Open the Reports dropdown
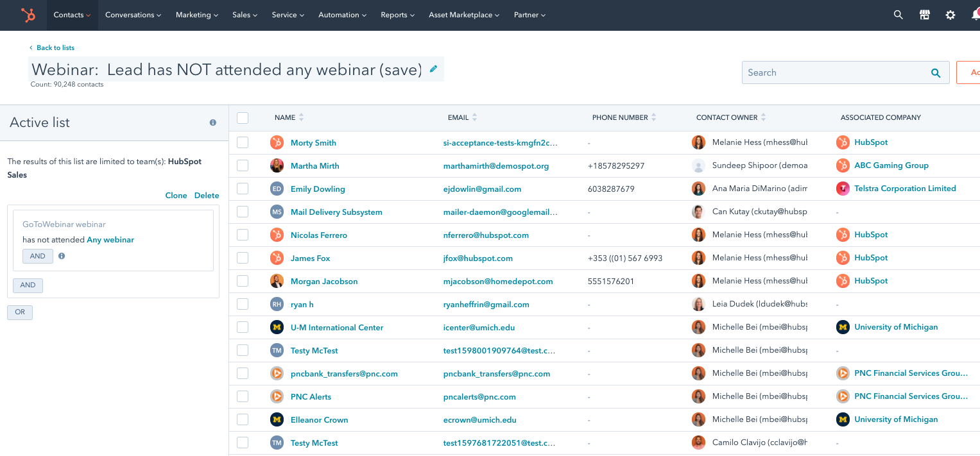The height and width of the screenshot is (456, 980). (x=398, y=15)
